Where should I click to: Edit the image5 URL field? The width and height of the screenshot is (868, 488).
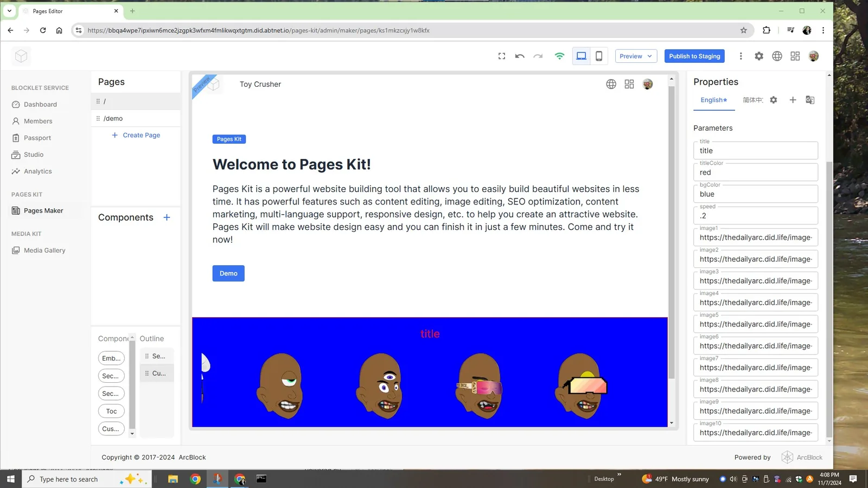point(756,324)
